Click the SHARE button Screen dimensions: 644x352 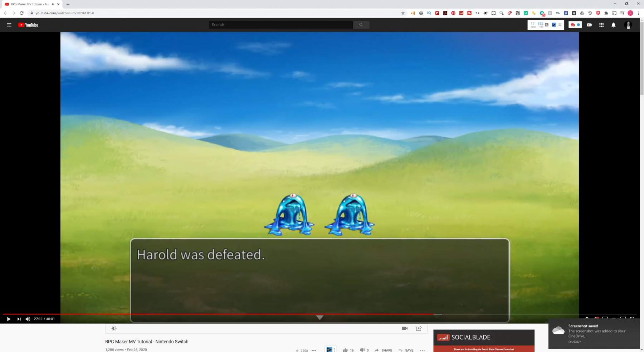coord(383,350)
